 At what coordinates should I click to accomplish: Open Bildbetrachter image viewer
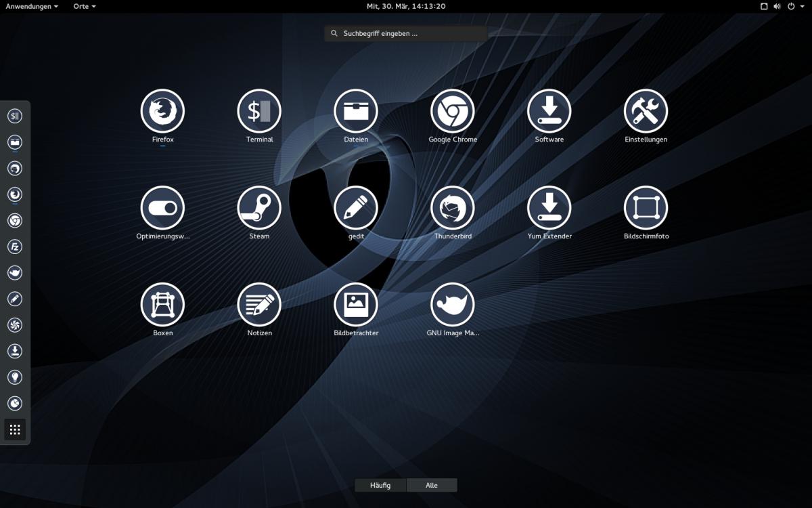tap(356, 305)
